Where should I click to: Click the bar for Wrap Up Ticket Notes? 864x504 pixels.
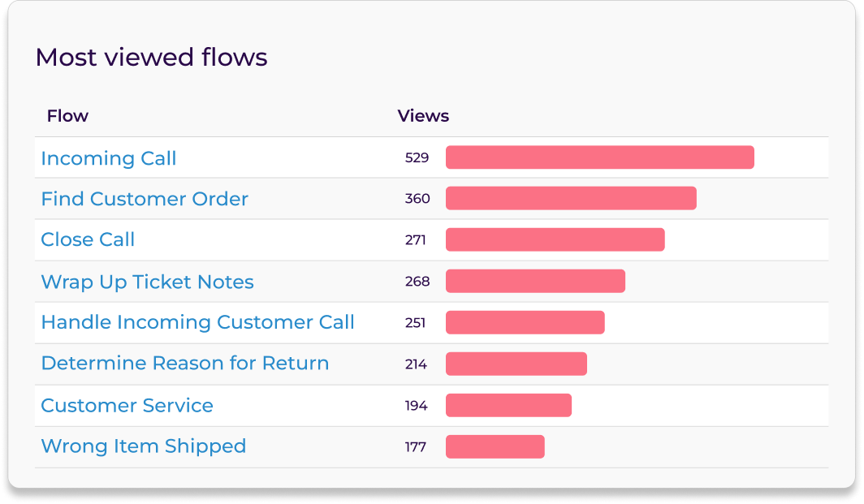(x=535, y=281)
